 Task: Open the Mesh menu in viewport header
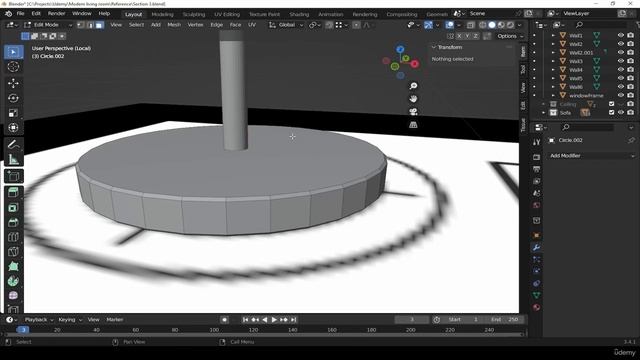(174, 25)
